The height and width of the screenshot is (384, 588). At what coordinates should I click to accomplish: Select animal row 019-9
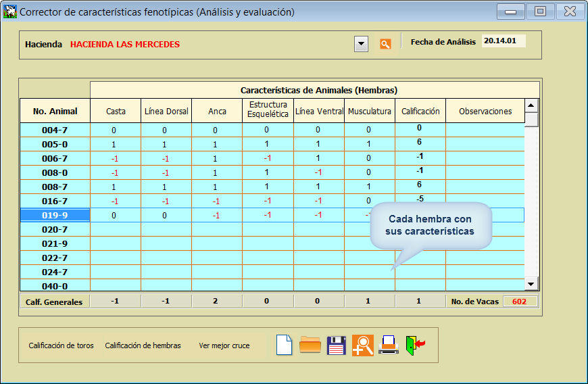pyautogui.click(x=55, y=216)
